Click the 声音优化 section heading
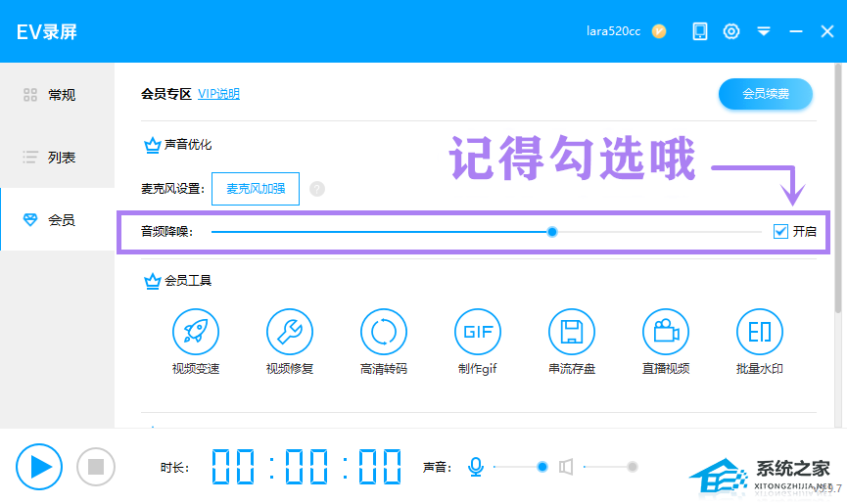The height and width of the screenshot is (504, 847). pos(187,145)
